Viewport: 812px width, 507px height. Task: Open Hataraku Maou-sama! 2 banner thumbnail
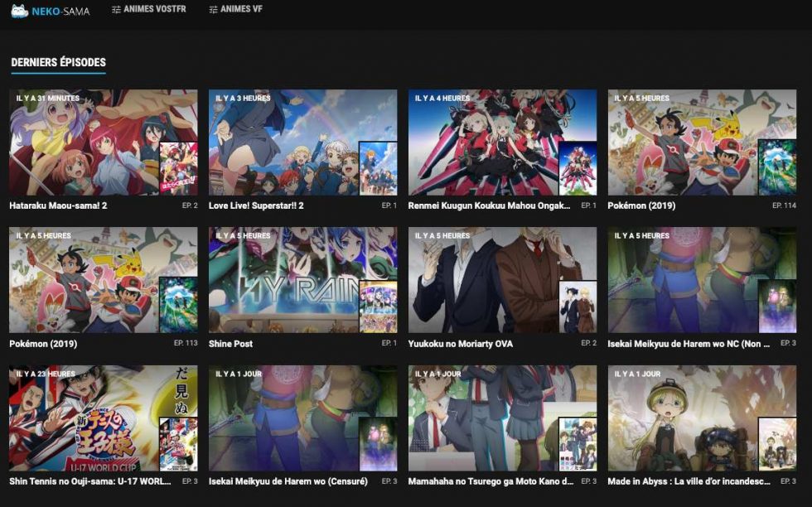click(103, 142)
